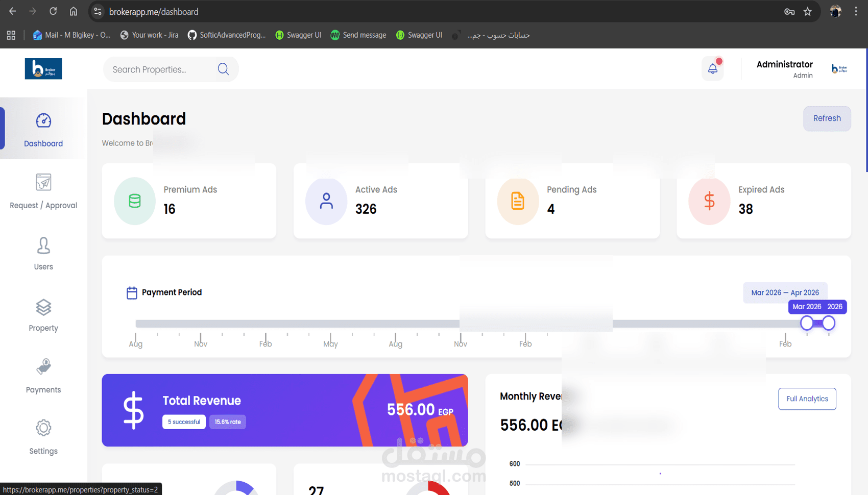Click the 15.6% rate badge

click(228, 422)
